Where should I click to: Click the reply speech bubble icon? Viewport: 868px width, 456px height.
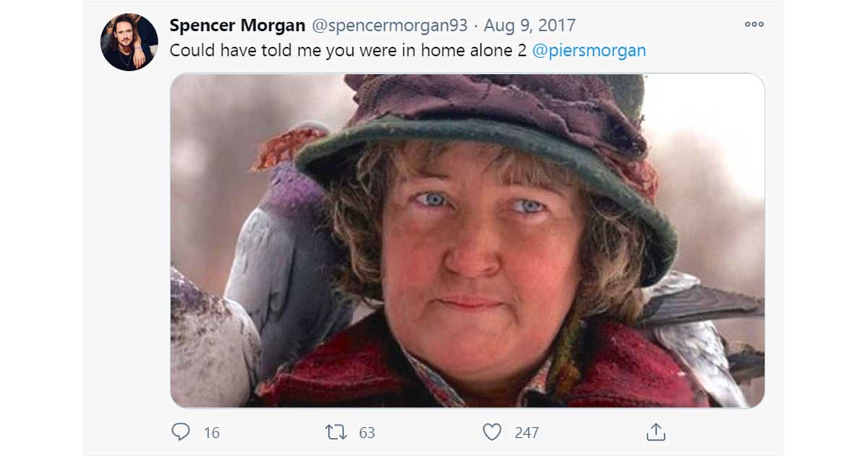point(180,432)
